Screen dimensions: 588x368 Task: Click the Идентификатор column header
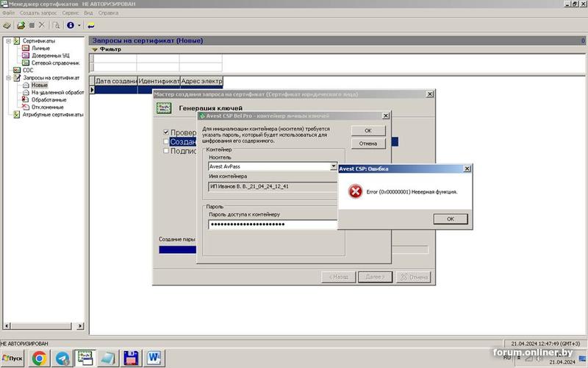pyautogui.click(x=159, y=81)
